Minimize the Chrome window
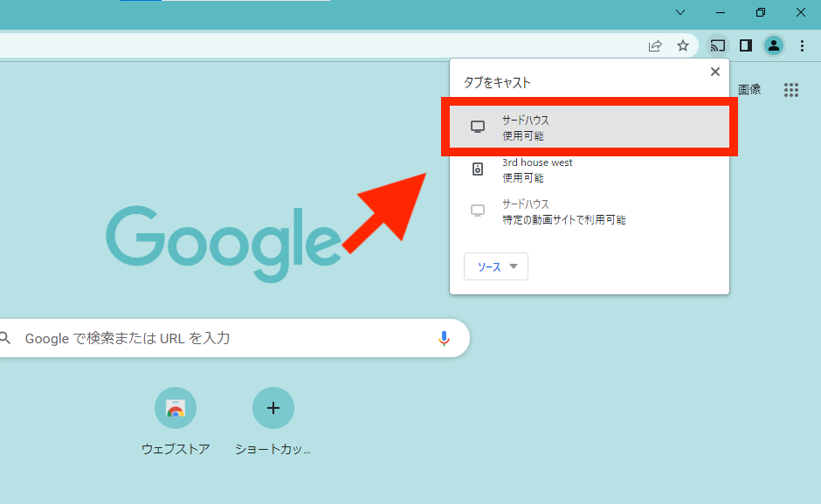 [x=721, y=12]
